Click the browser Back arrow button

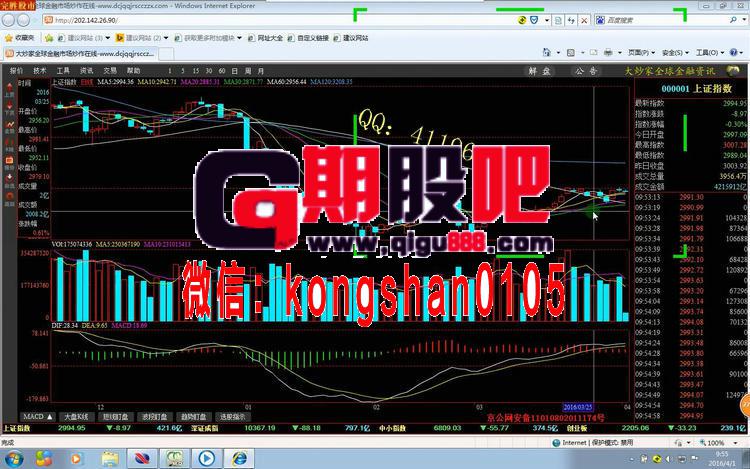pyautogui.click(x=9, y=20)
